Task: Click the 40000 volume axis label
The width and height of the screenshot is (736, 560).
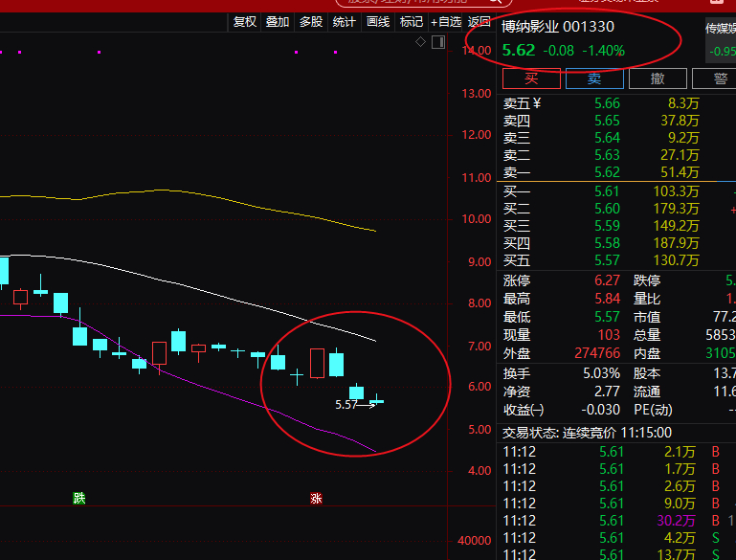Action: (x=474, y=541)
